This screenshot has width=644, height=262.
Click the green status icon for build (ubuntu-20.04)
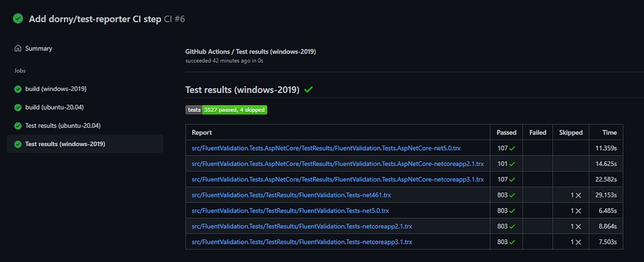[18, 108]
